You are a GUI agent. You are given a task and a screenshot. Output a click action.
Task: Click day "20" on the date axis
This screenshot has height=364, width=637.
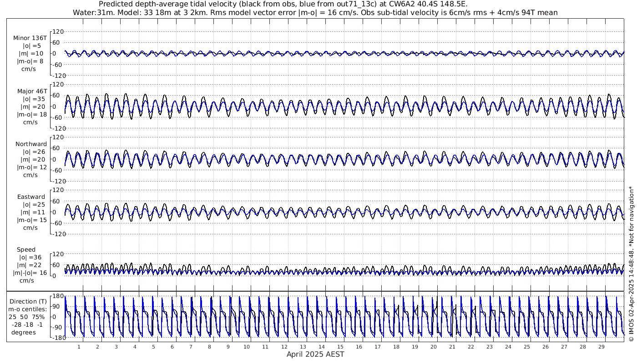[433, 347]
